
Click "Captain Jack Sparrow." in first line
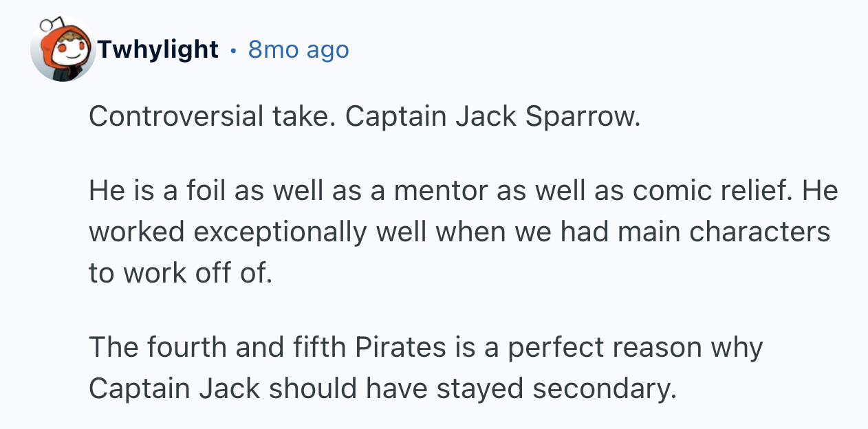[x=492, y=117]
